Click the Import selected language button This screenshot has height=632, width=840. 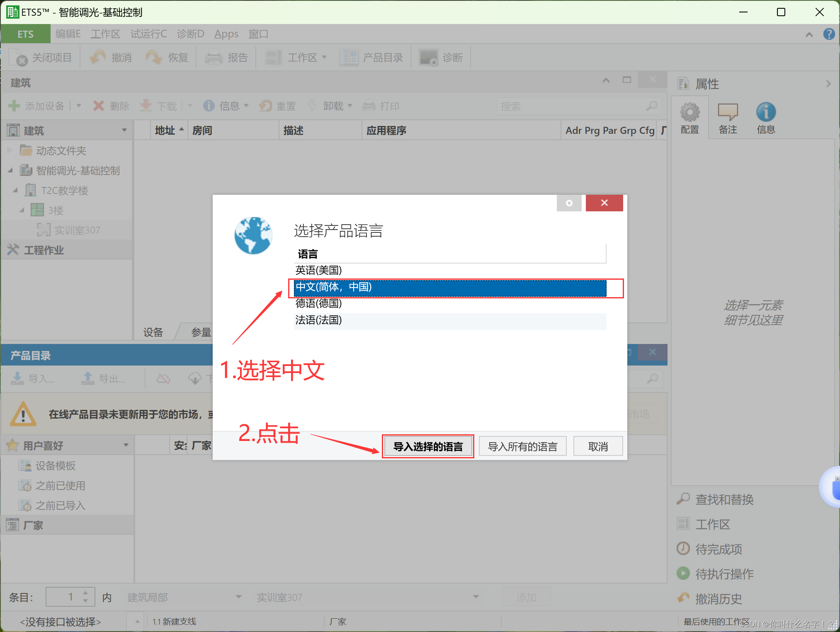coord(427,446)
